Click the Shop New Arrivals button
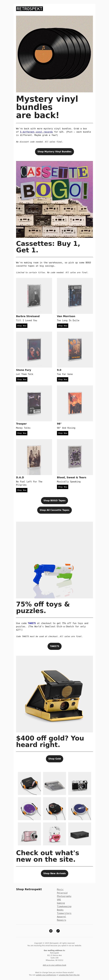The image size is (109, 980). pyautogui.click(x=55, y=873)
